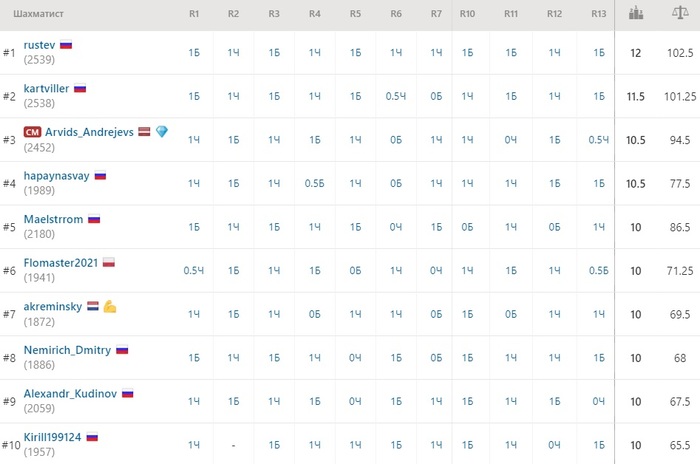
Task: Open Flomaster2021's R1 game result 0.5Ч
Action: (194, 271)
